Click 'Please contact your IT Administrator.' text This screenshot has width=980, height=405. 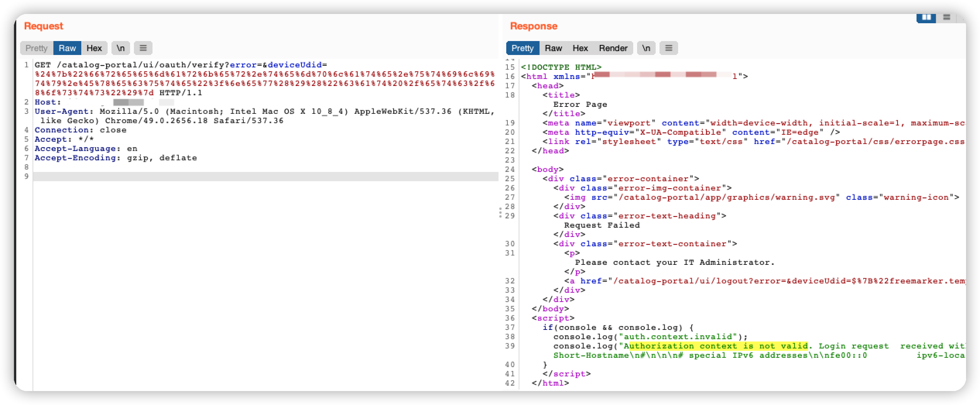point(675,263)
